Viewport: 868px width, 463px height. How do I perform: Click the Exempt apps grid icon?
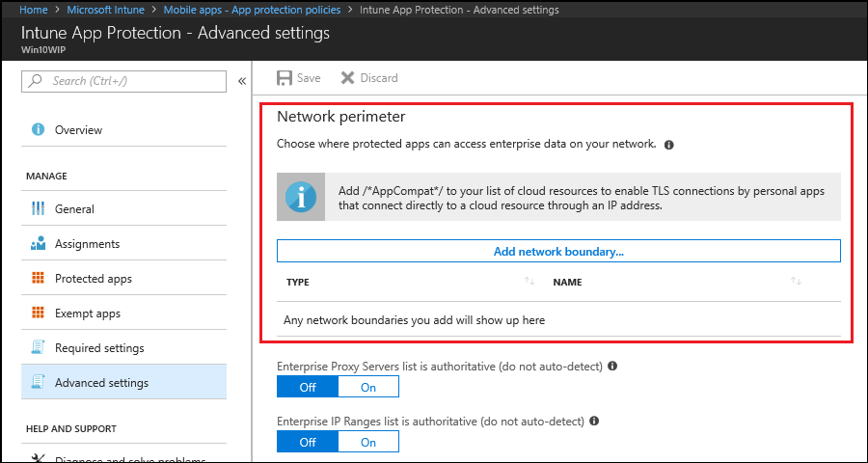pos(39,313)
